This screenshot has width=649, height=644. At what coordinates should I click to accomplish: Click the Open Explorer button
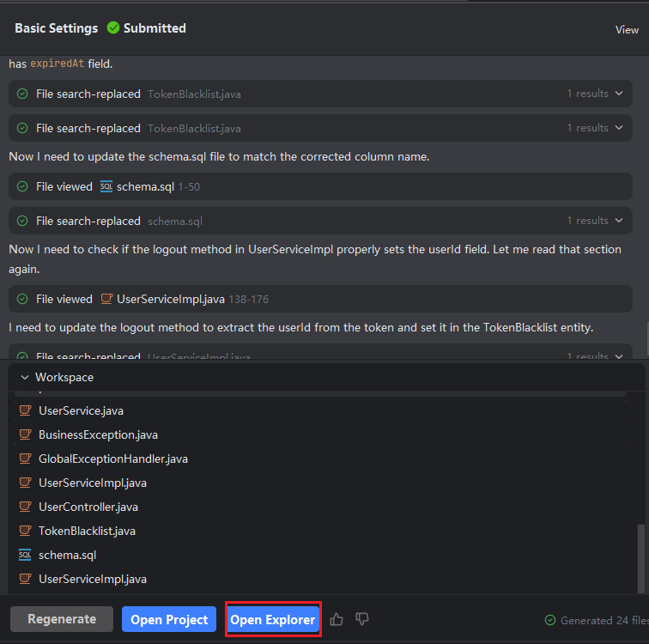click(x=273, y=619)
